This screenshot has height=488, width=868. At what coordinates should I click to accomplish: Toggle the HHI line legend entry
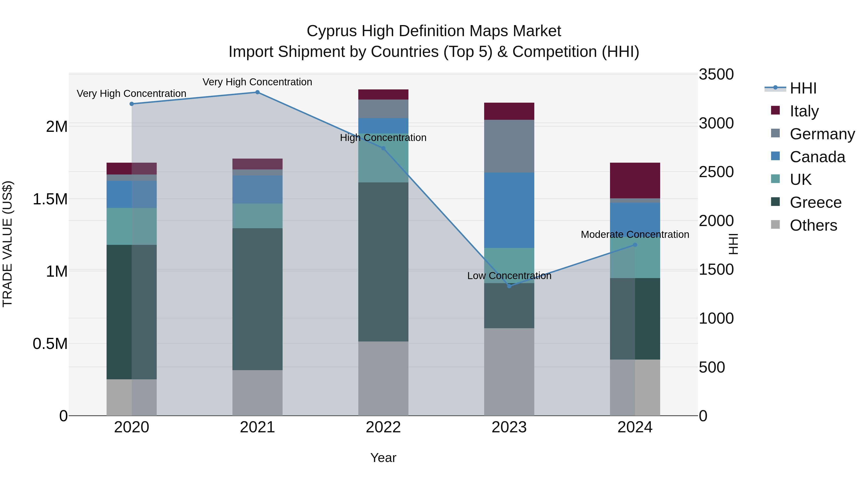(x=791, y=88)
